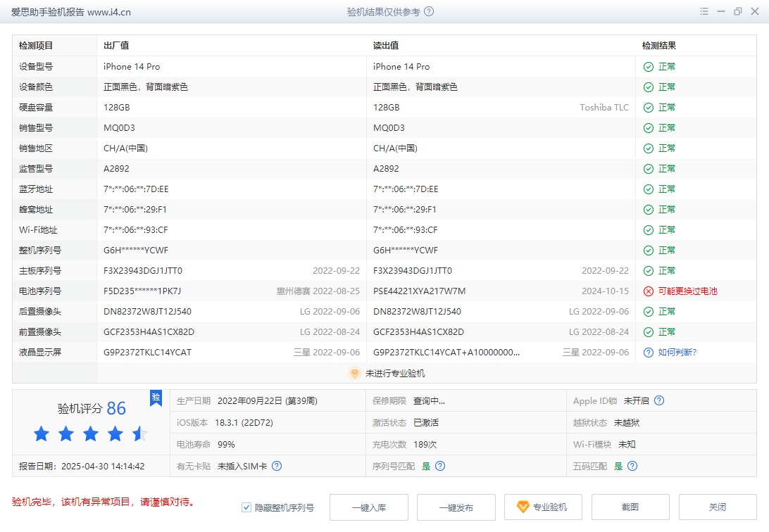
Task: Click the orange shield icon near 未进行专业验机
Action: pos(354,373)
